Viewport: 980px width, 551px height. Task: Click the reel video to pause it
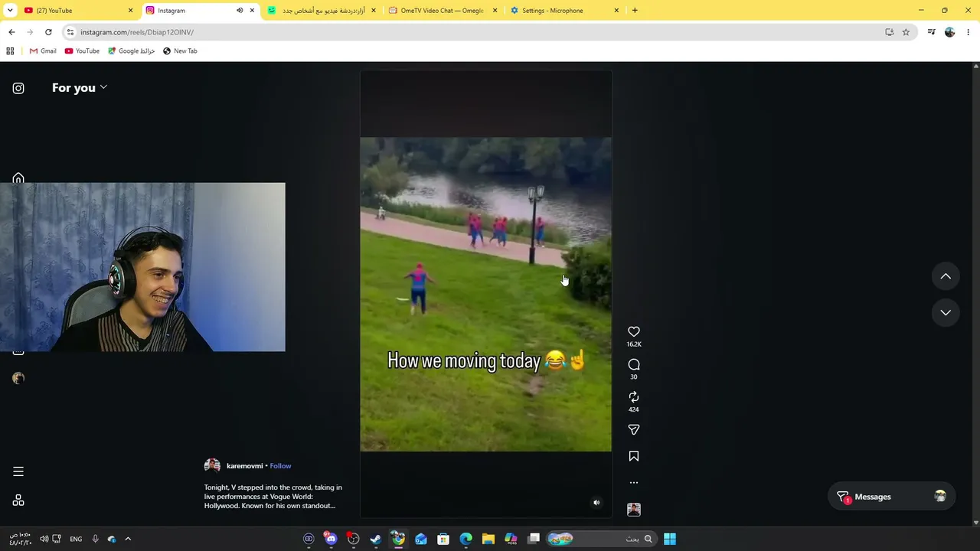point(486,295)
